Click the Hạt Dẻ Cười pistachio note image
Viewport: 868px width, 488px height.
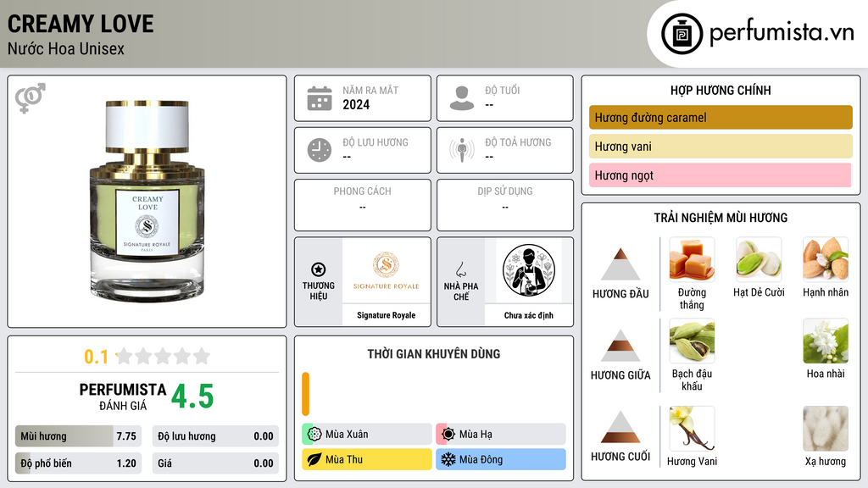click(759, 259)
